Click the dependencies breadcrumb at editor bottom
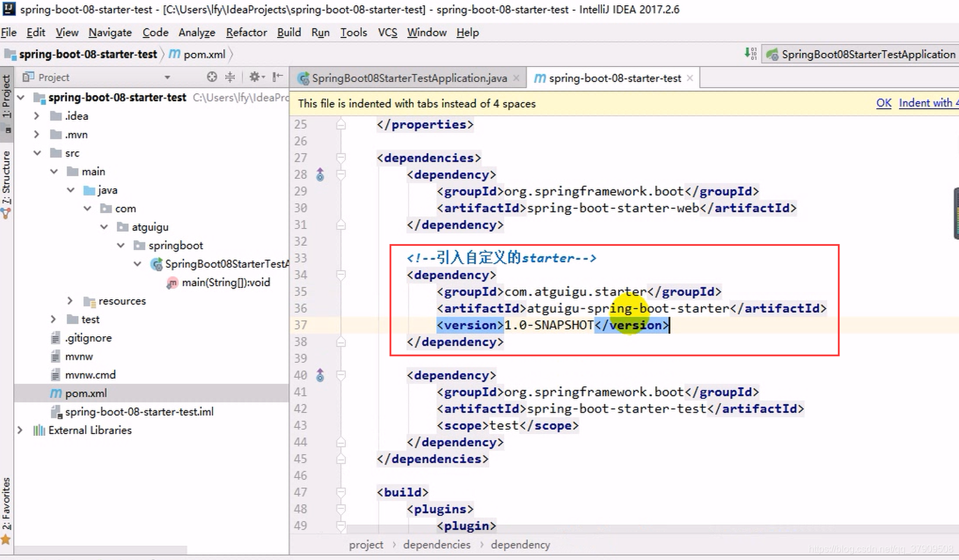 click(436, 545)
